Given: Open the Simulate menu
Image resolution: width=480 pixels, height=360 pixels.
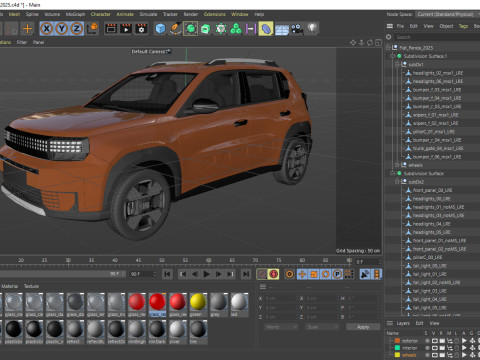Looking at the screenshot, I should point(148,14).
